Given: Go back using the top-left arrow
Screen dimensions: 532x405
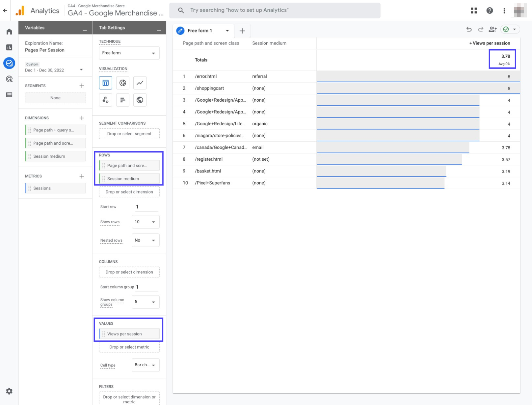Looking at the screenshot, I should tap(5, 10).
